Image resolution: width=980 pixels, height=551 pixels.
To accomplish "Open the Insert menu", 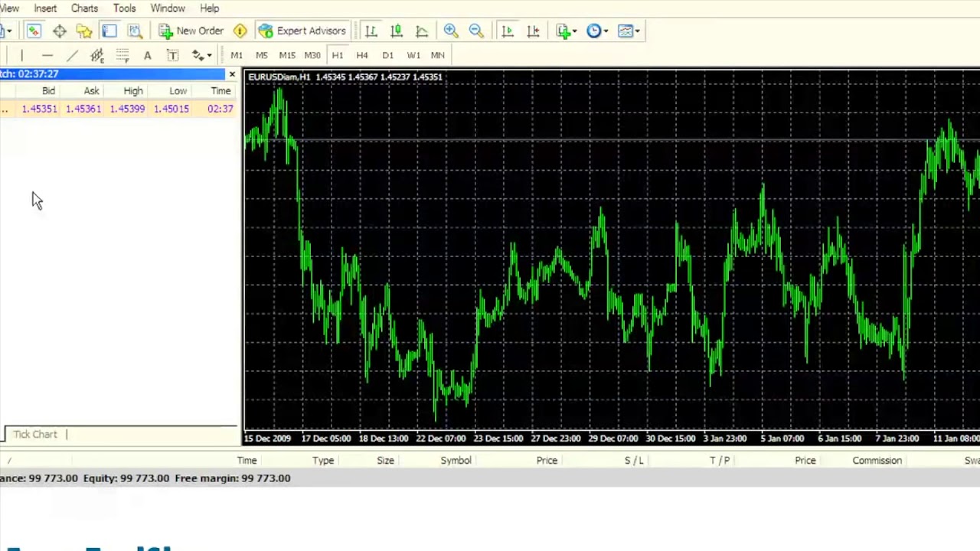I will (45, 8).
